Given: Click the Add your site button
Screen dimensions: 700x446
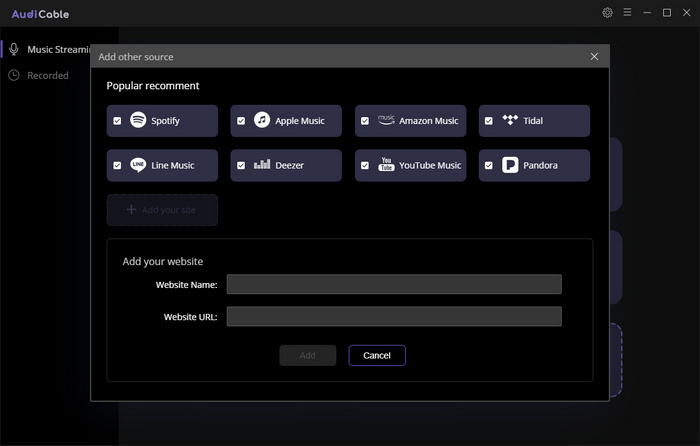Looking at the screenshot, I should click(162, 210).
